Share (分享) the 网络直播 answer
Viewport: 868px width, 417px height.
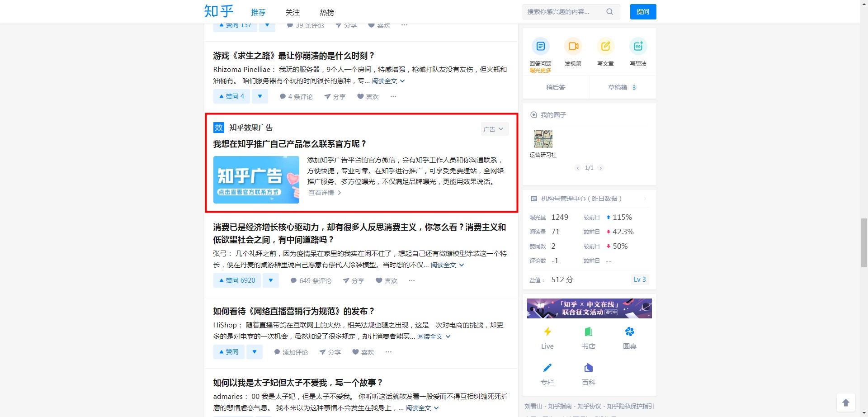pos(330,352)
